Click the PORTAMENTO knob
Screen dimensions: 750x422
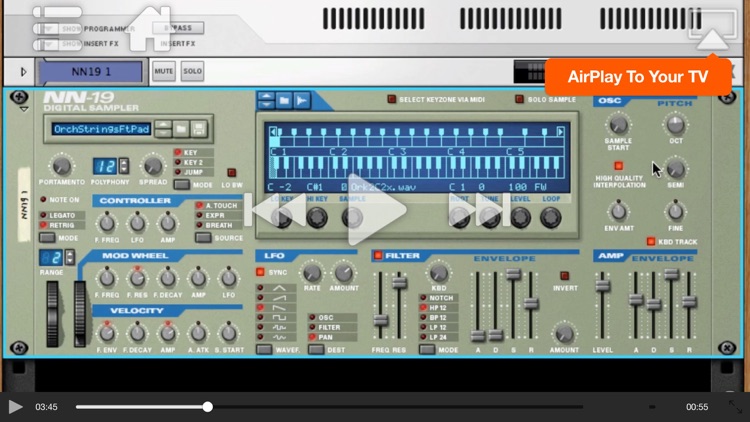pyautogui.click(x=61, y=166)
